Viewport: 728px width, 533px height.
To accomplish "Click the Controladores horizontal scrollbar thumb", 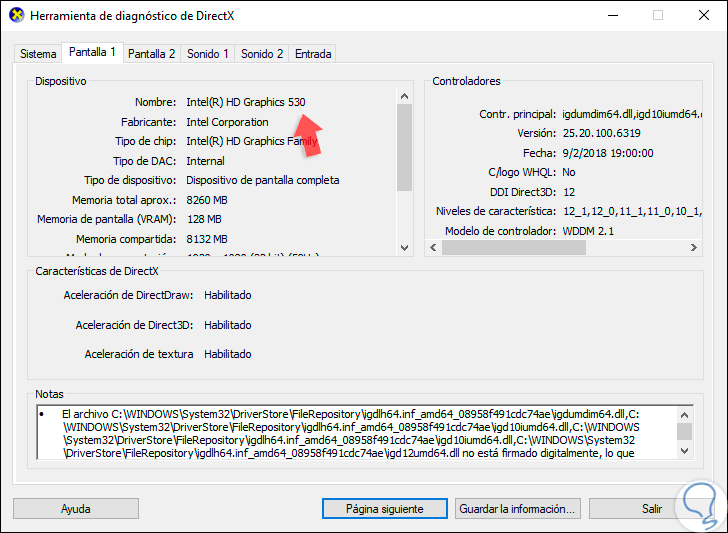I will pos(514,247).
